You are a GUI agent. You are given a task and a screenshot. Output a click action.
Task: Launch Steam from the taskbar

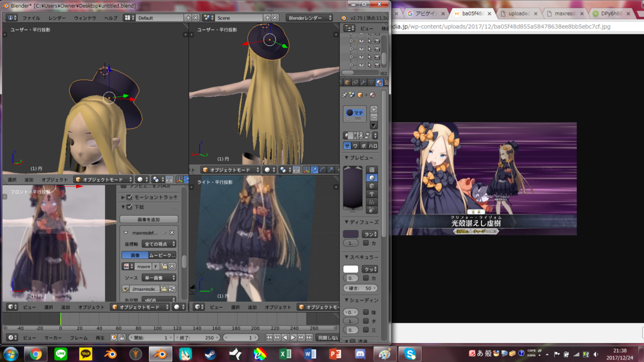point(211,354)
